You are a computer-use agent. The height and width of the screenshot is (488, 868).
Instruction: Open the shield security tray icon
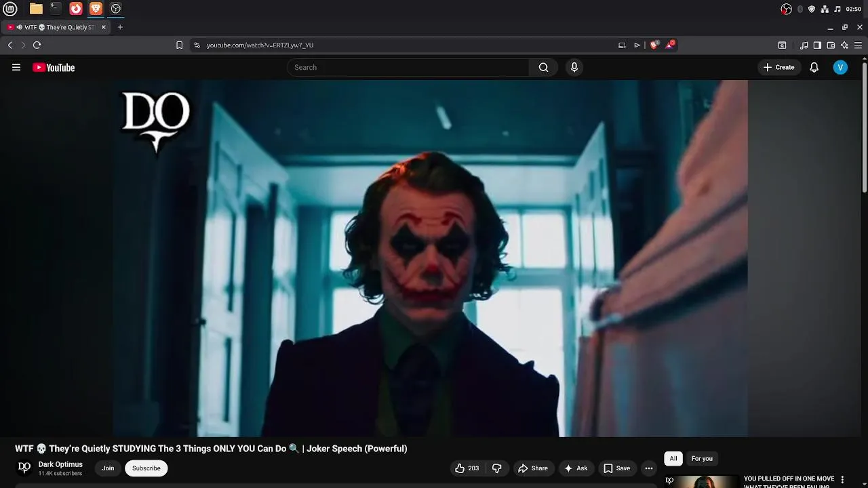click(812, 9)
